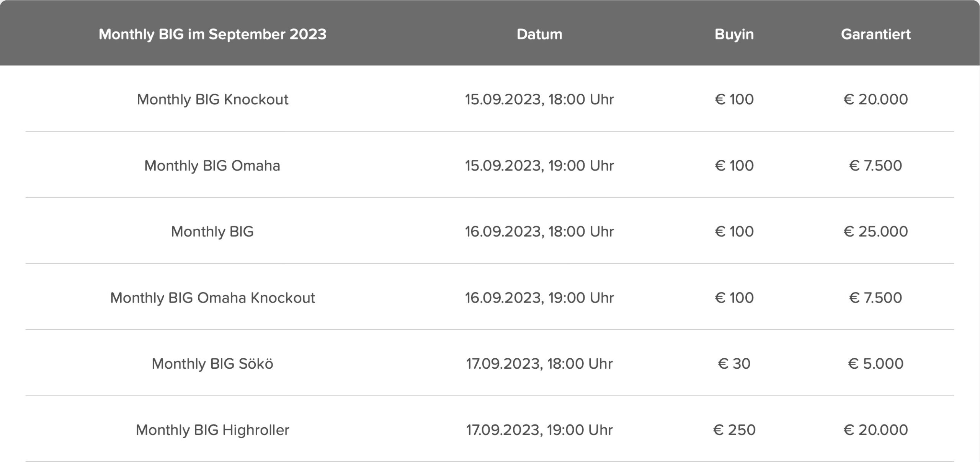This screenshot has height=462, width=980.
Task: Click the 16.09.2023, 19:00 Uhr cell
Action: point(539,298)
